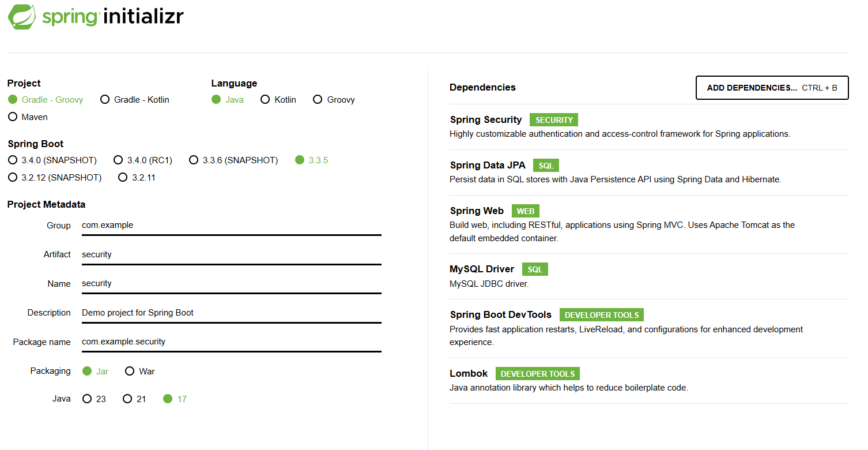Choose Kotlin as the language
This screenshot has width=868, height=450.
(x=278, y=100)
